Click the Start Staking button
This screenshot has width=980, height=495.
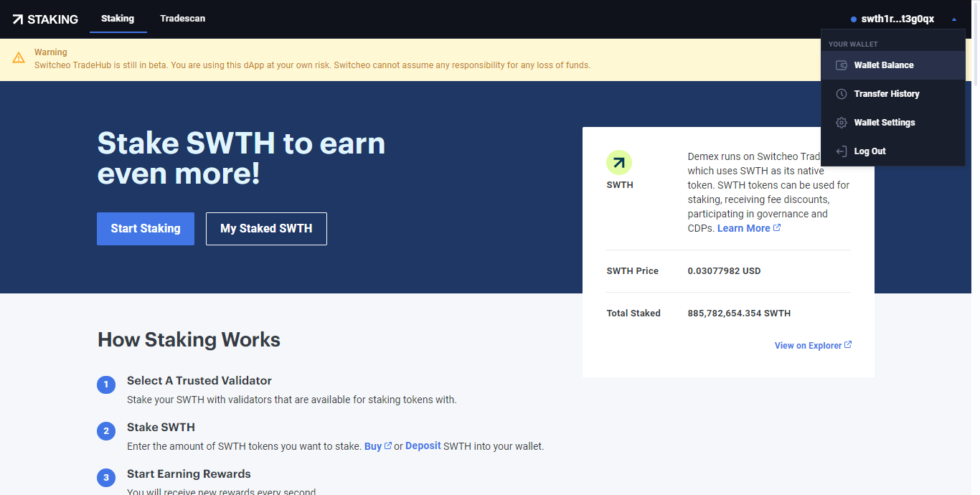tap(146, 229)
